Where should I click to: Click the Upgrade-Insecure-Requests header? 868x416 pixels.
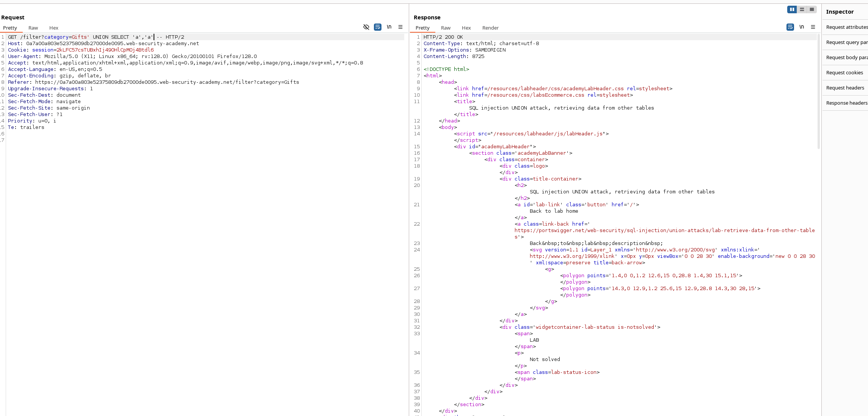pos(50,88)
